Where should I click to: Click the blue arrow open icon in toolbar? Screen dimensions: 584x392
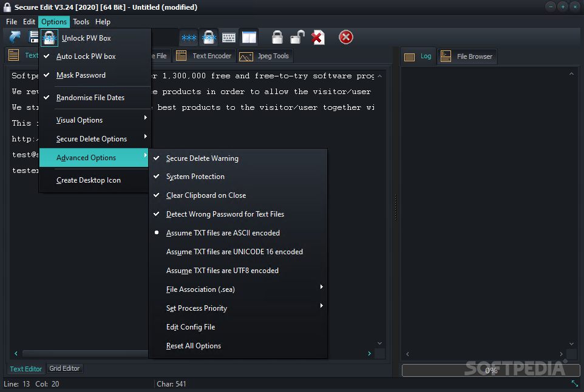click(x=15, y=37)
